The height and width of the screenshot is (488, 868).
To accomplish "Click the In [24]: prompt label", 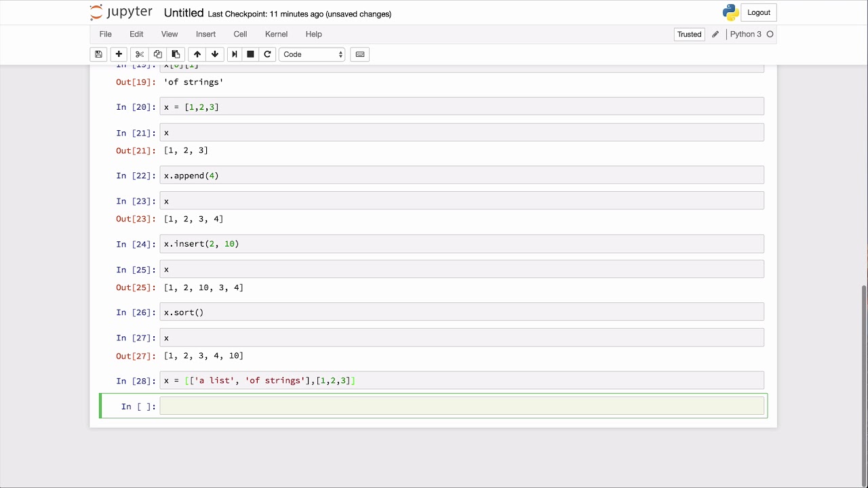I will 136,244.
